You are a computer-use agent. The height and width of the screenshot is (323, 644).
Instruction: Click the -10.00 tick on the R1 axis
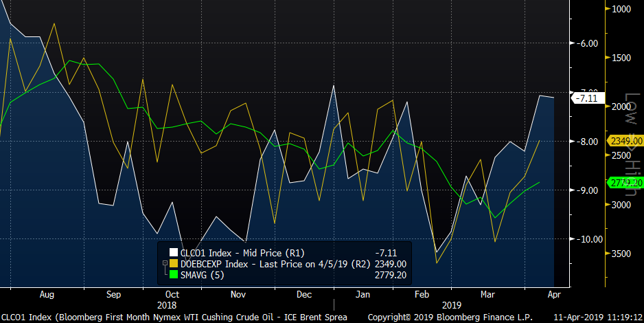[x=587, y=239]
